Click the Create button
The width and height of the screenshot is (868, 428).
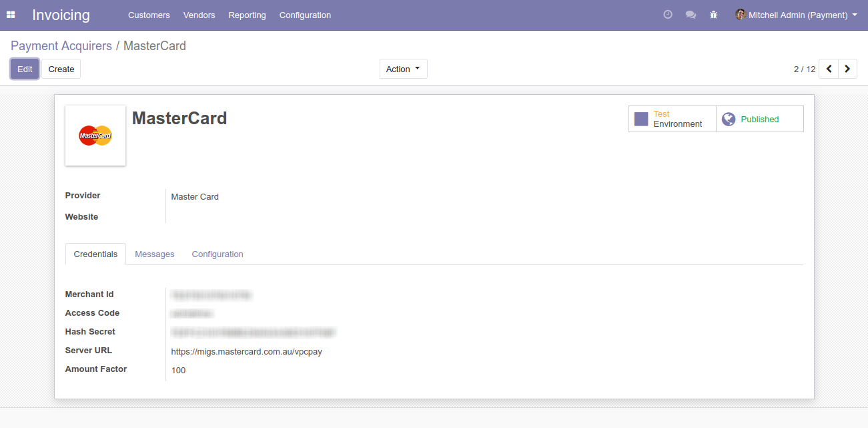61,69
